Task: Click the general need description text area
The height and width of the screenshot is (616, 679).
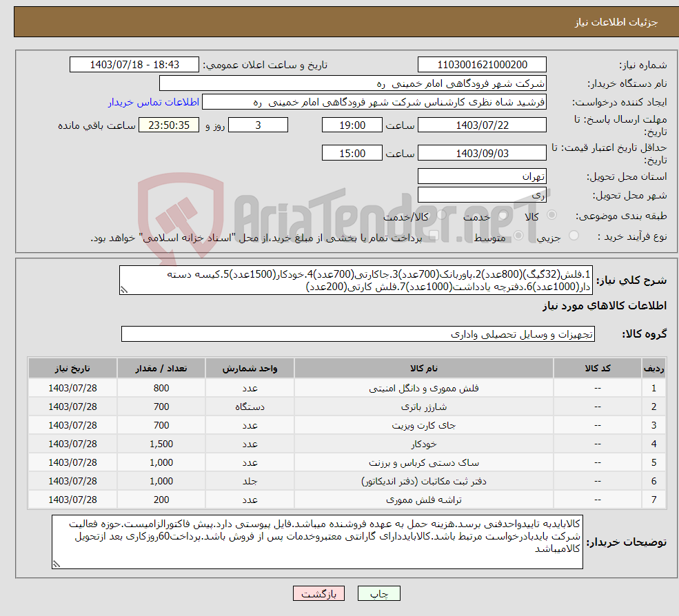Action: pyautogui.click(x=356, y=280)
